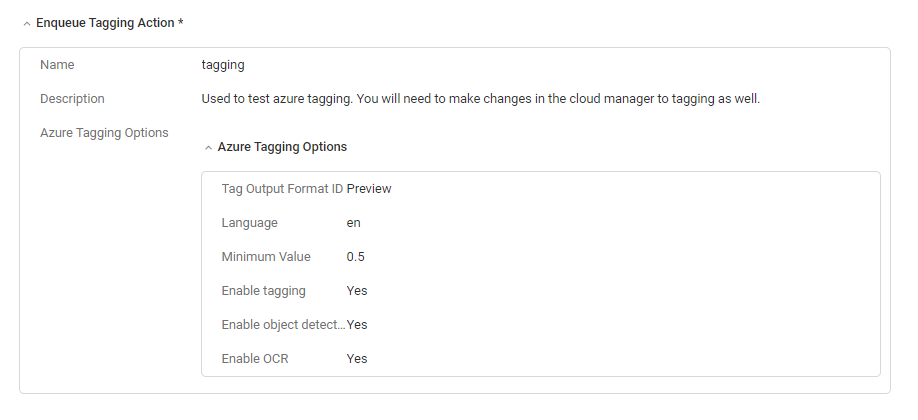Viewport: 918px width, 420px height.
Task: Select the name value 'tagging'
Action: 223,65
